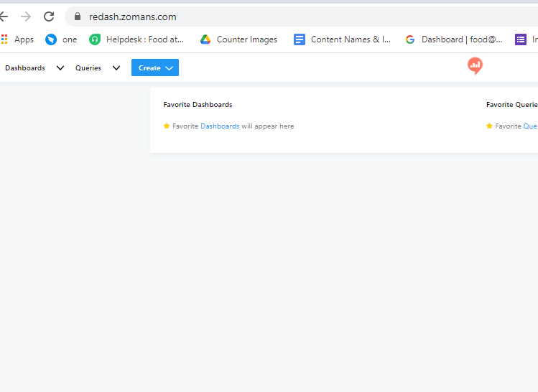Open the Dashboard food@ Google bookmark

(x=453, y=39)
